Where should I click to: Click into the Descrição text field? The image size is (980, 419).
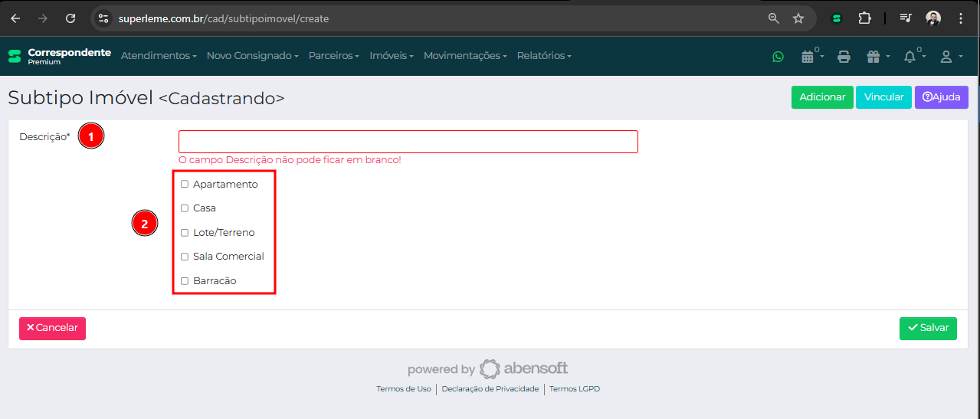tap(408, 142)
